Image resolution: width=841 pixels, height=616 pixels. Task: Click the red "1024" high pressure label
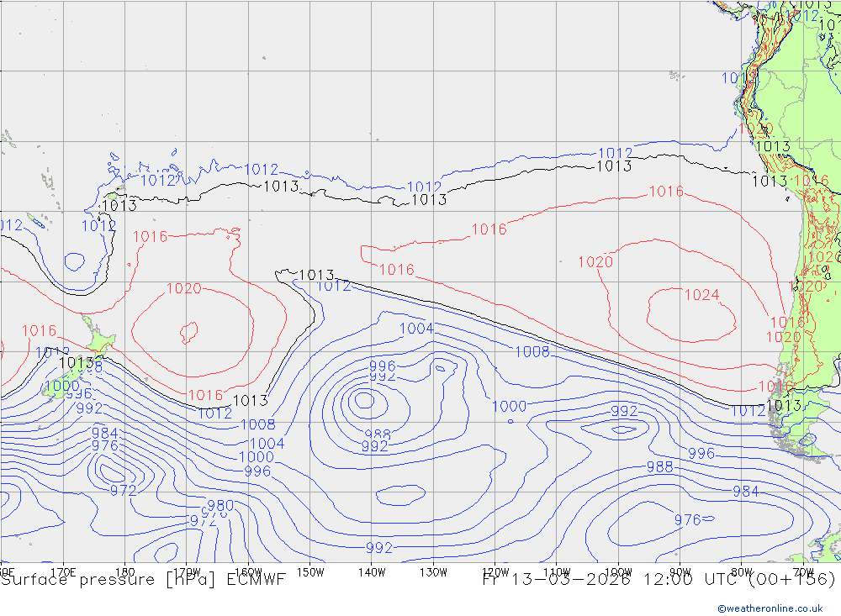click(701, 295)
